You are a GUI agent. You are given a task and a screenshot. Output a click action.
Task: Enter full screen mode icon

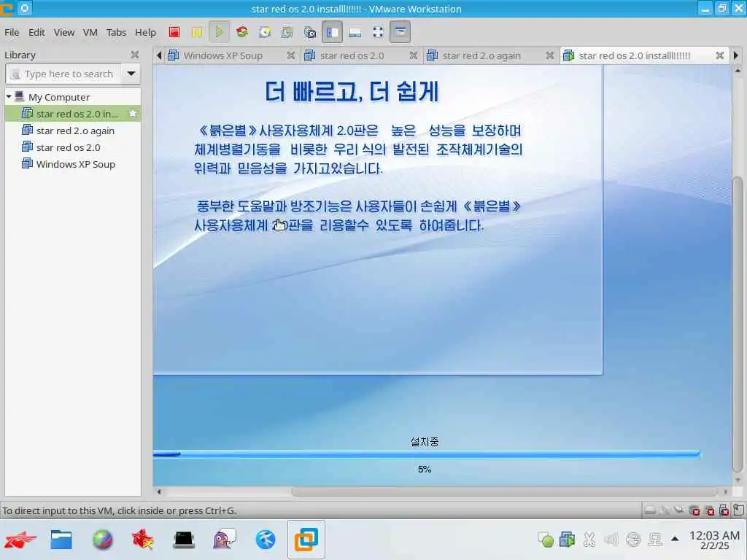pos(378,32)
